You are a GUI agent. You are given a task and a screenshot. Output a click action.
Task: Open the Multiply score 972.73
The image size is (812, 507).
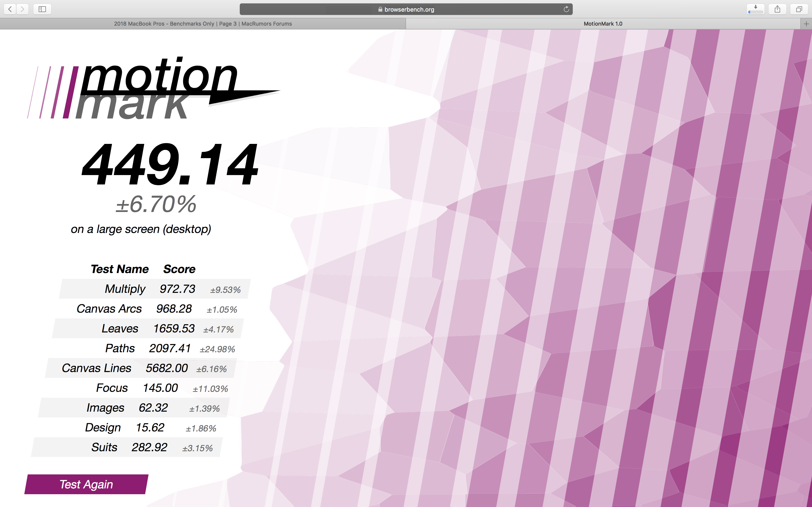177,289
